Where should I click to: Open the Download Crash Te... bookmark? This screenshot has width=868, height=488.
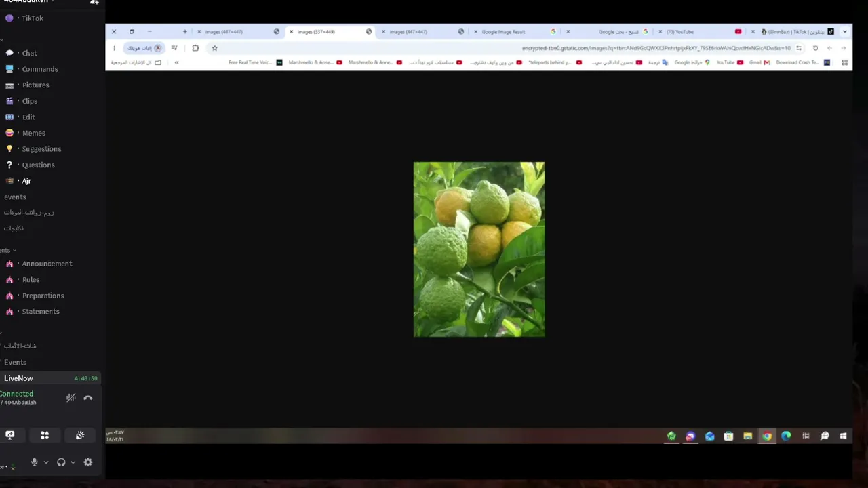click(803, 62)
